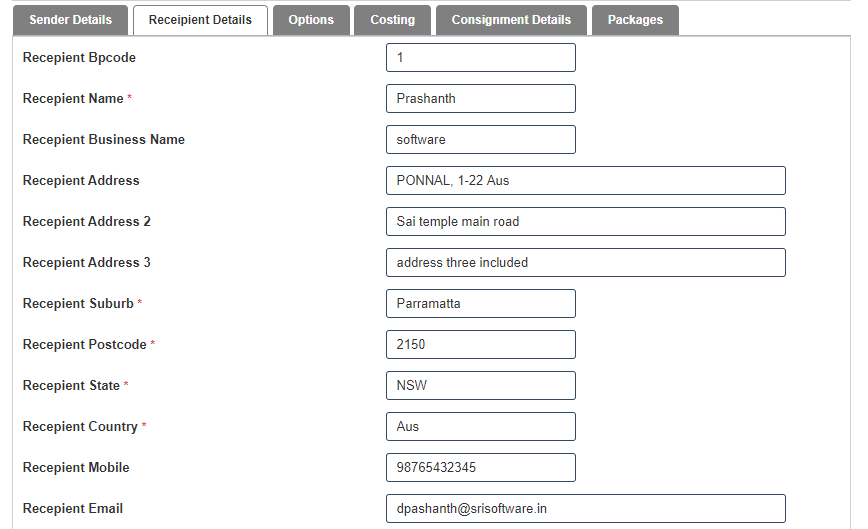Click the Recepient Business Name field
868x529 pixels.
[480, 140]
